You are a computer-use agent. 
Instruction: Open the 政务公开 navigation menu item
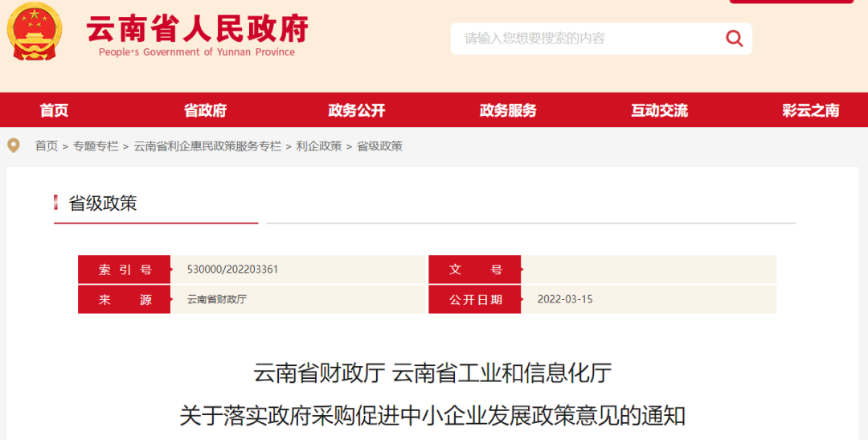coord(357,110)
